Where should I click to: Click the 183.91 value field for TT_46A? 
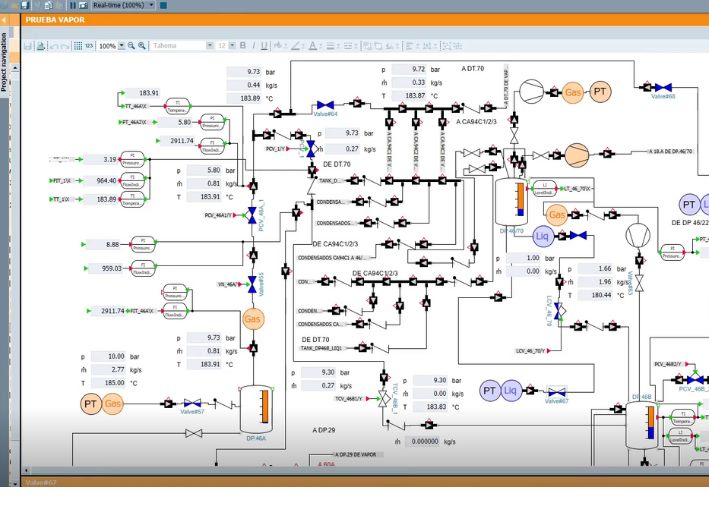point(143,93)
